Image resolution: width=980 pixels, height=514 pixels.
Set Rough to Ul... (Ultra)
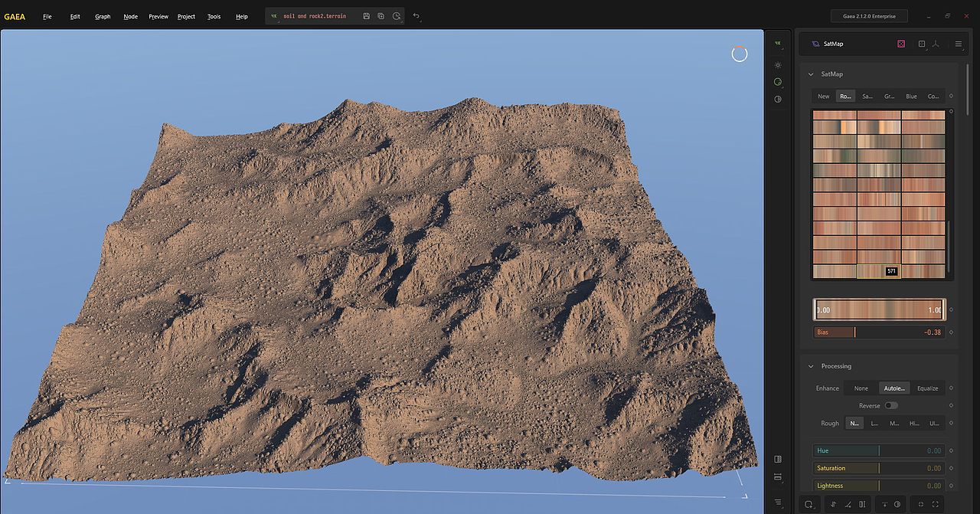click(x=934, y=423)
